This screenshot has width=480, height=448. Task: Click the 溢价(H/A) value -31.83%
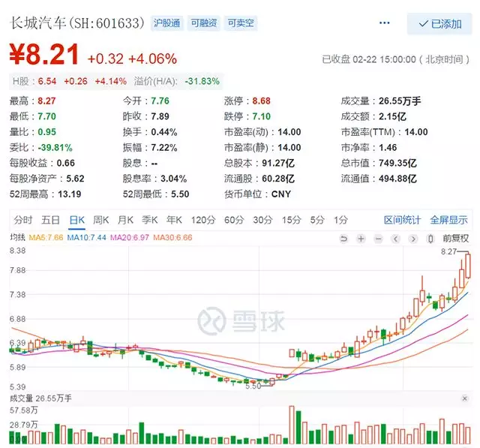point(202,82)
